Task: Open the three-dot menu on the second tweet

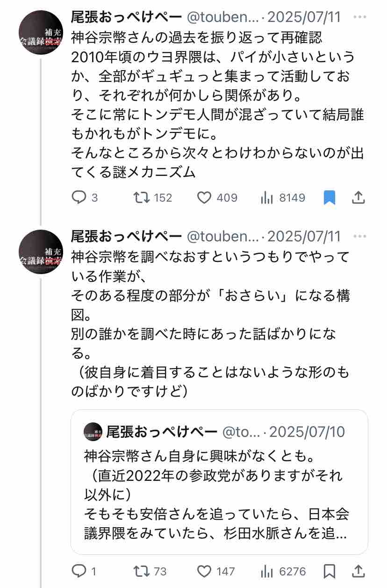Action: (x=360, y=236)
